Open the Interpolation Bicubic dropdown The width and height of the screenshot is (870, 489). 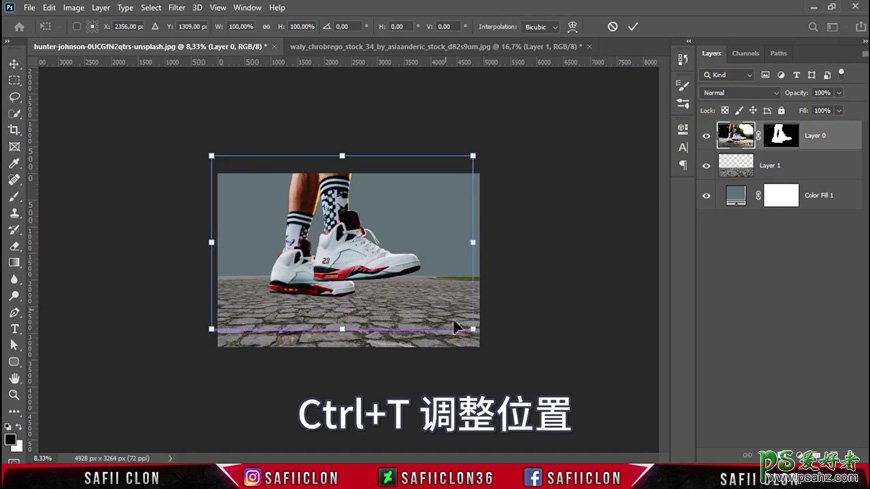click(540, 27)
